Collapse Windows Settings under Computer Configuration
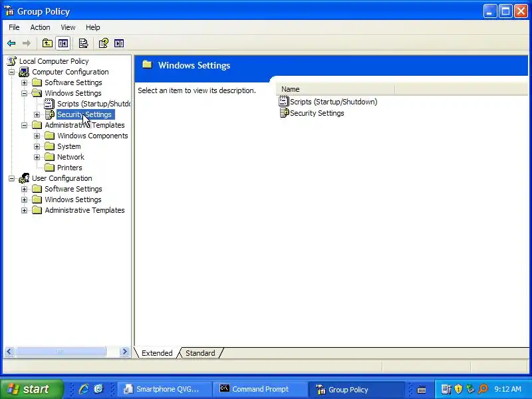532x399 pixels. (24, 93)
